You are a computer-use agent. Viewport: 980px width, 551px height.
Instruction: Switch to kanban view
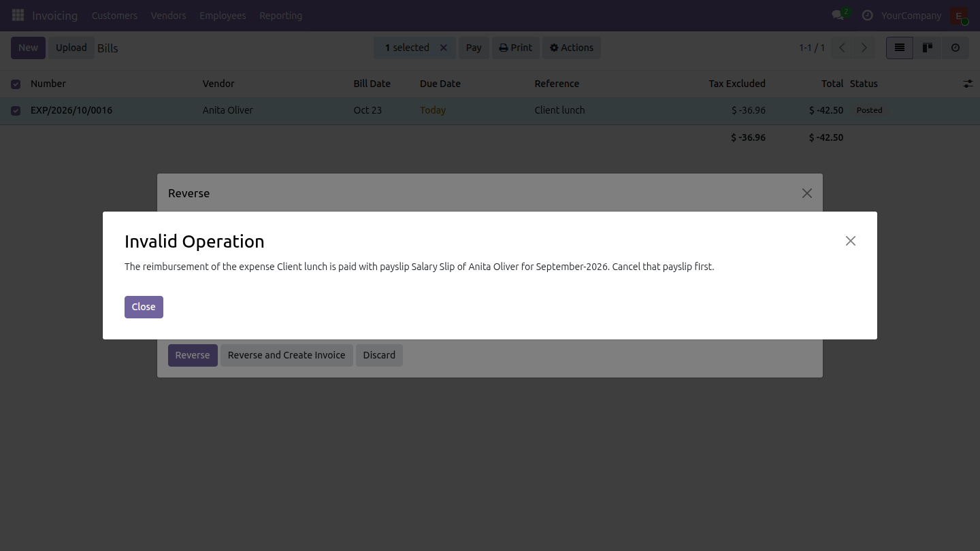928,48
